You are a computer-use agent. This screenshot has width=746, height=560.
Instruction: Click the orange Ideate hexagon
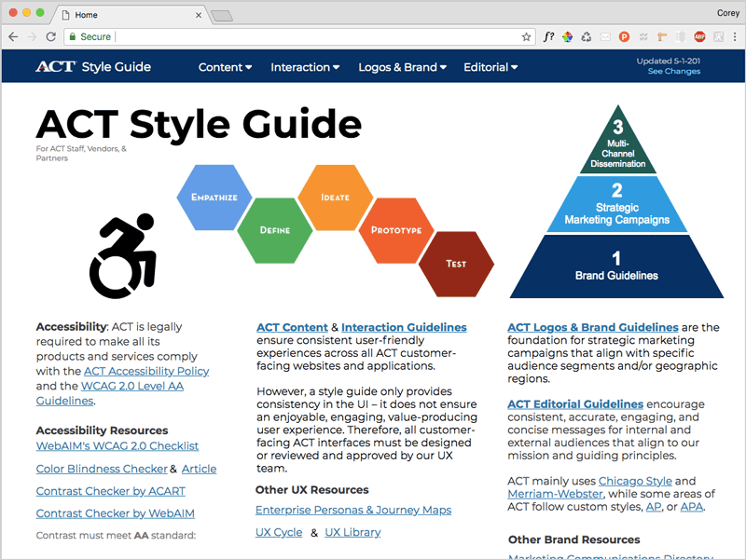(336, 198)
